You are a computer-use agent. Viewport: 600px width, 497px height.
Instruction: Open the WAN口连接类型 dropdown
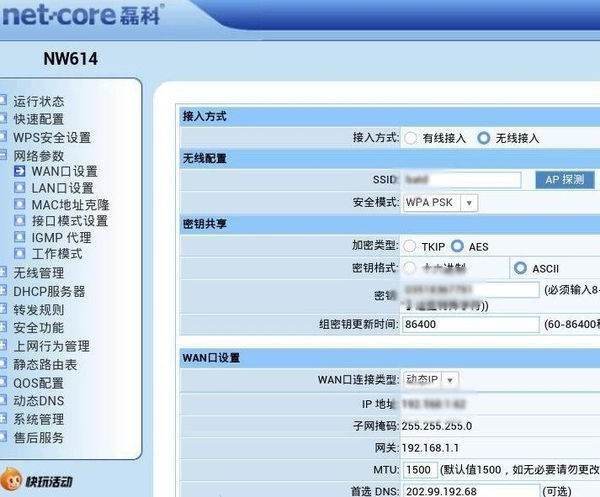click(x=430, y=380)
